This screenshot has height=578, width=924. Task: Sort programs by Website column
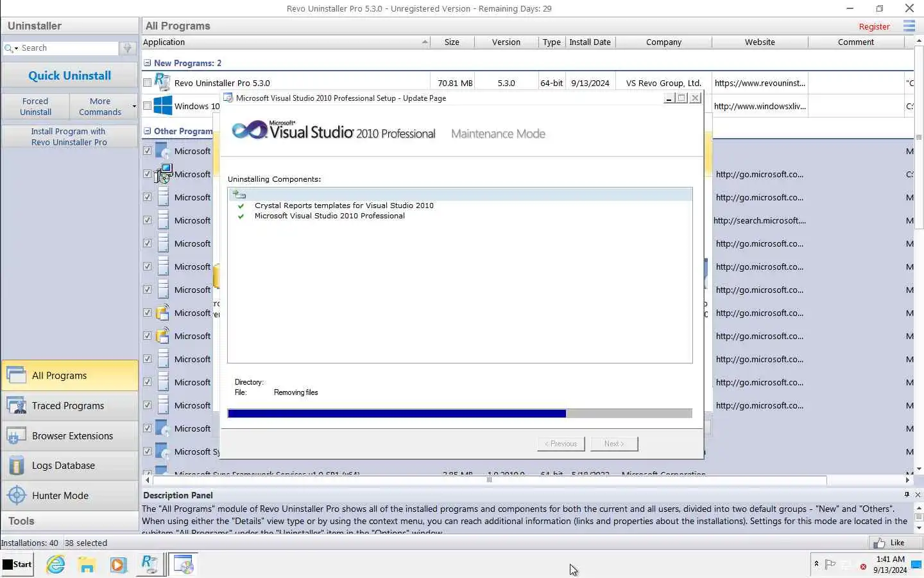click(760, 42)
